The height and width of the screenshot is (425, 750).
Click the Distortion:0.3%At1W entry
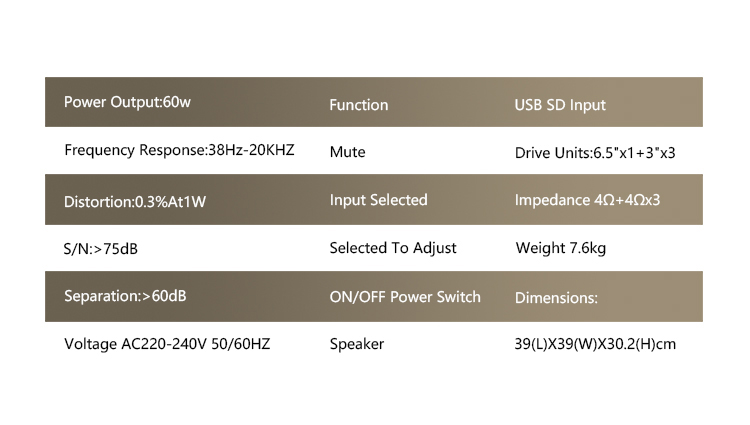(x=135, y=202)
